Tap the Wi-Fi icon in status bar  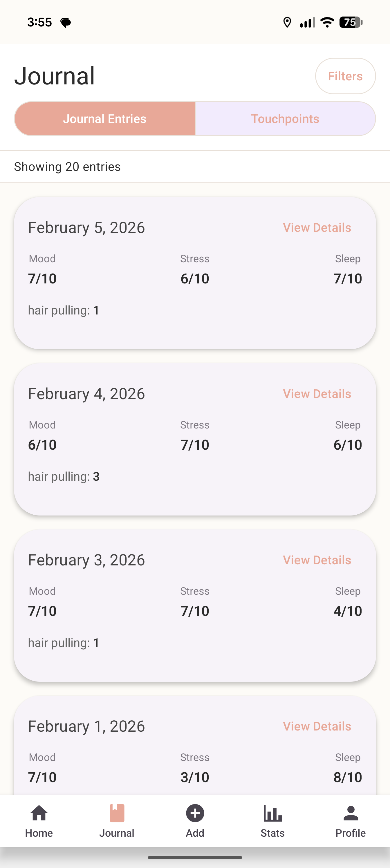click(327, 23)
